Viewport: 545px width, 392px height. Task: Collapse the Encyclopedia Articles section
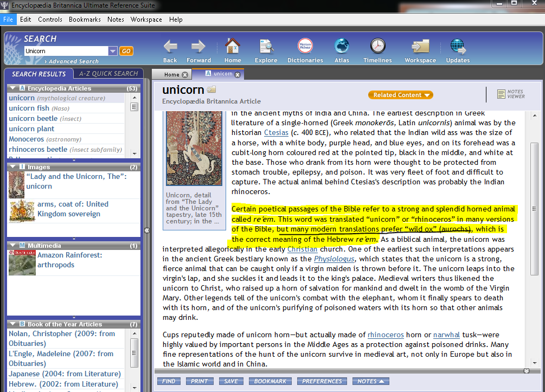pyautogui.click(x=13, y=88)
